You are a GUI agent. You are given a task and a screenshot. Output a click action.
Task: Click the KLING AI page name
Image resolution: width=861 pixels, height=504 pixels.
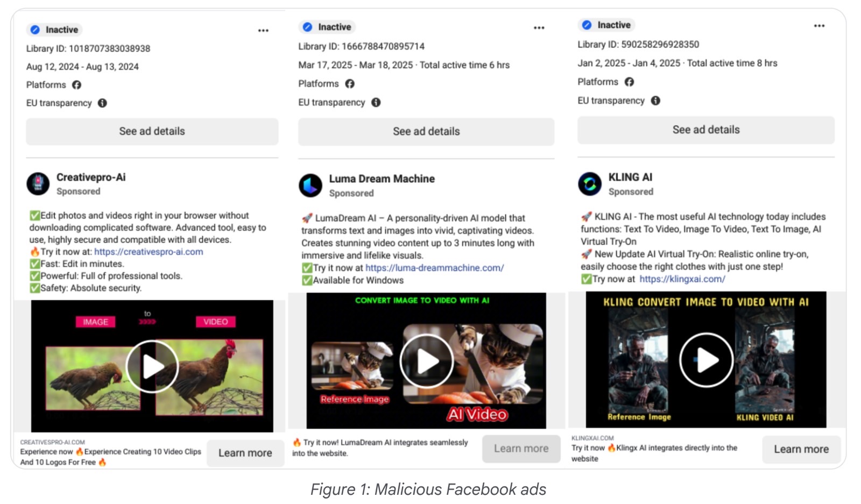[x=630, y=177]
